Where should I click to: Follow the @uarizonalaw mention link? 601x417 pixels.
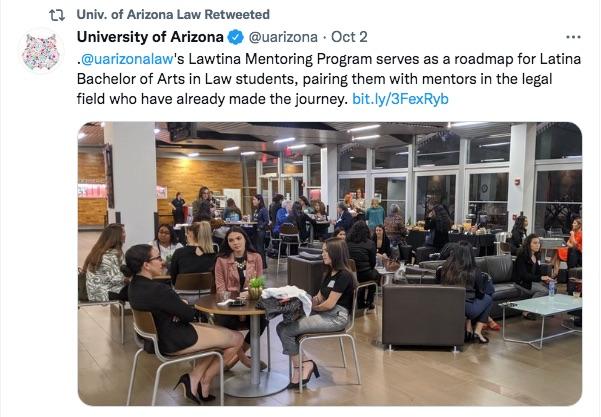(128, 59)
